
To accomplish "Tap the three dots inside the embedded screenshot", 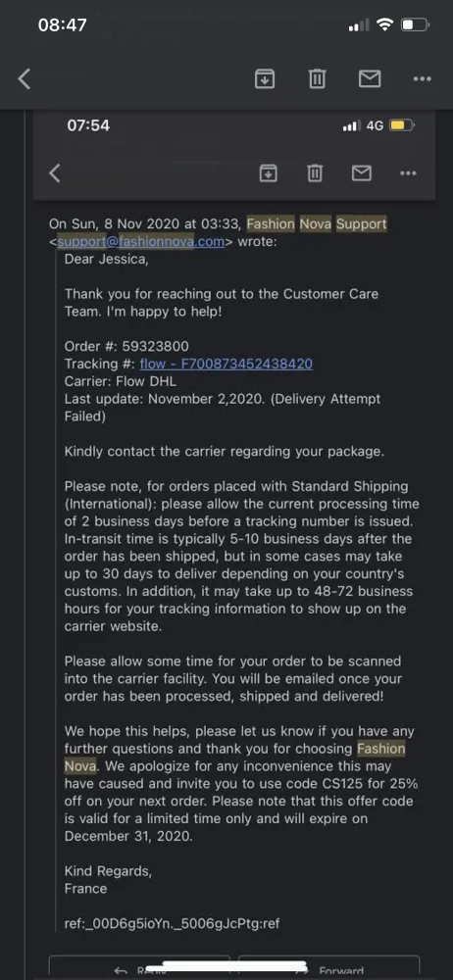I will (x=408, y=173).
